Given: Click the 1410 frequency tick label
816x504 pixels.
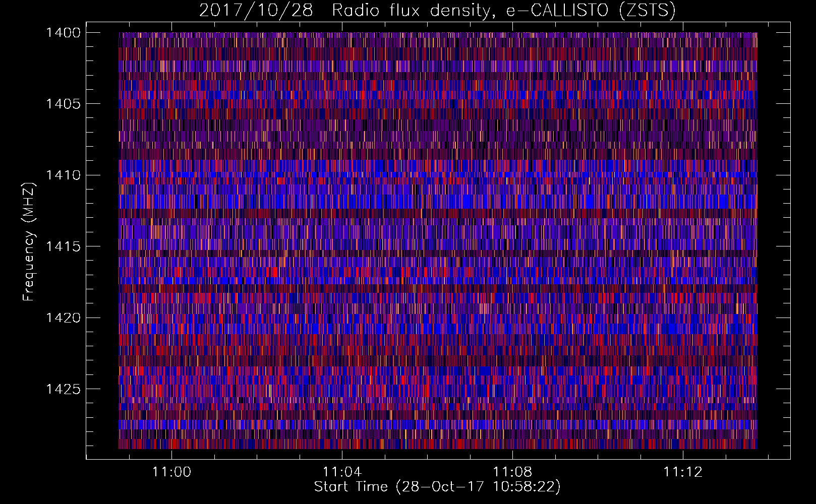Looking at the screenshot, I should [63, 175].
